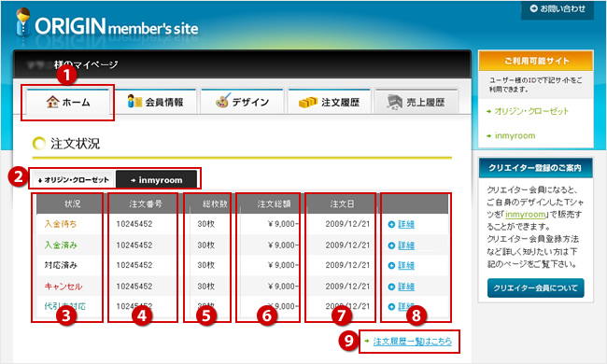Screen dimensions: 607x364
Task: Click the お問い合わせ button at top
Action: [558, 9]
